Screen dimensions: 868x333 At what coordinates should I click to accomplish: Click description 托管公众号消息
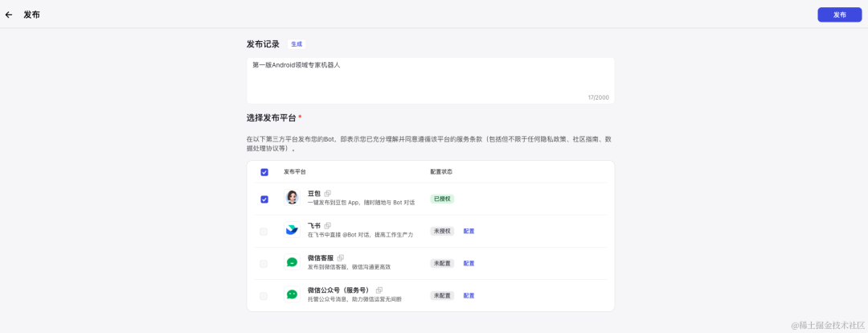(354, 299)
